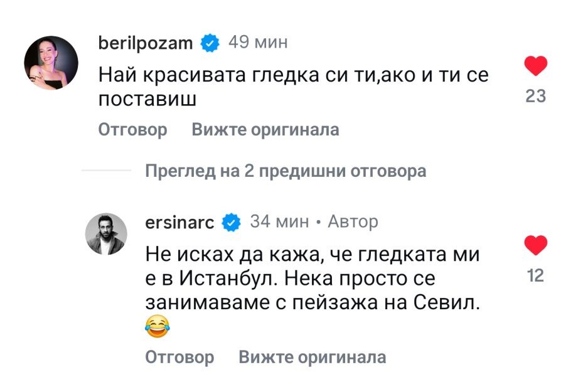Open the berilpozam username link
This screenshot has width=578, height=392.
coord(146,43)
